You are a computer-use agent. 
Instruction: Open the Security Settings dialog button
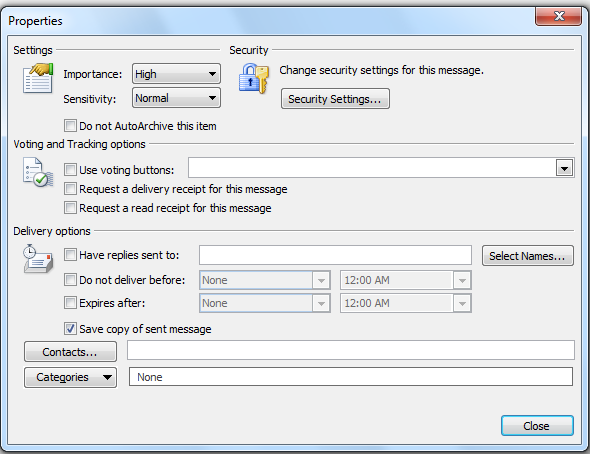tap(335, 99)
